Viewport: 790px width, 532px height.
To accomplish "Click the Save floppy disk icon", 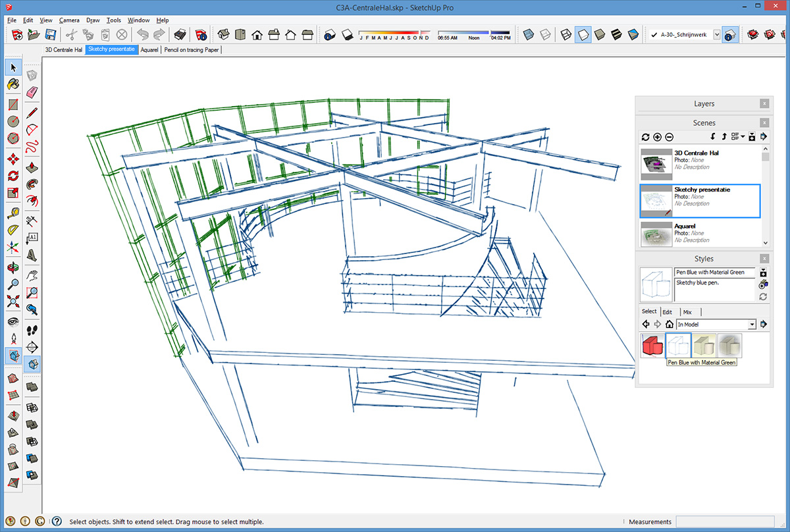I will pos(49,35).
